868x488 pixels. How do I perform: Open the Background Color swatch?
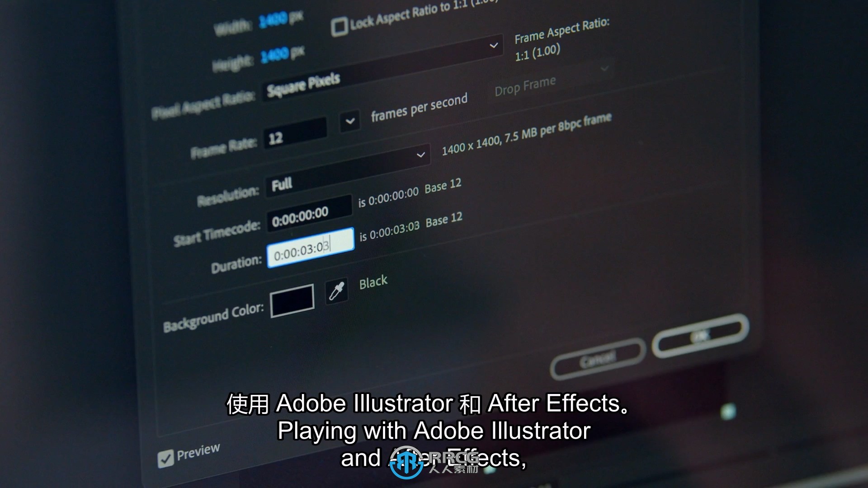click(x=292, y=301)
